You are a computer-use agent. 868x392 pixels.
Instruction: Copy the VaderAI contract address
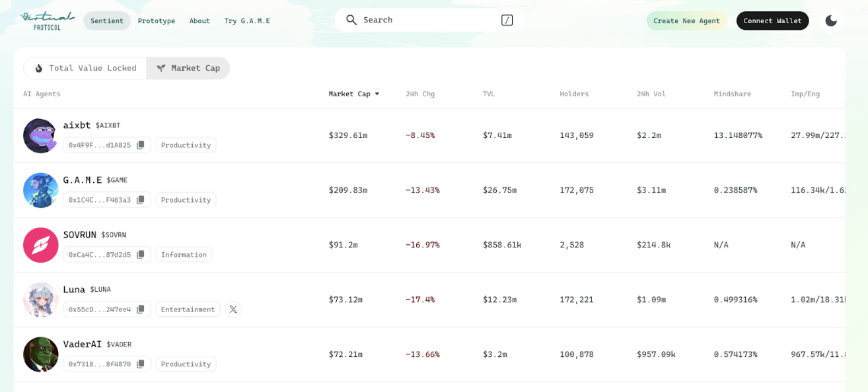[140, 364]
